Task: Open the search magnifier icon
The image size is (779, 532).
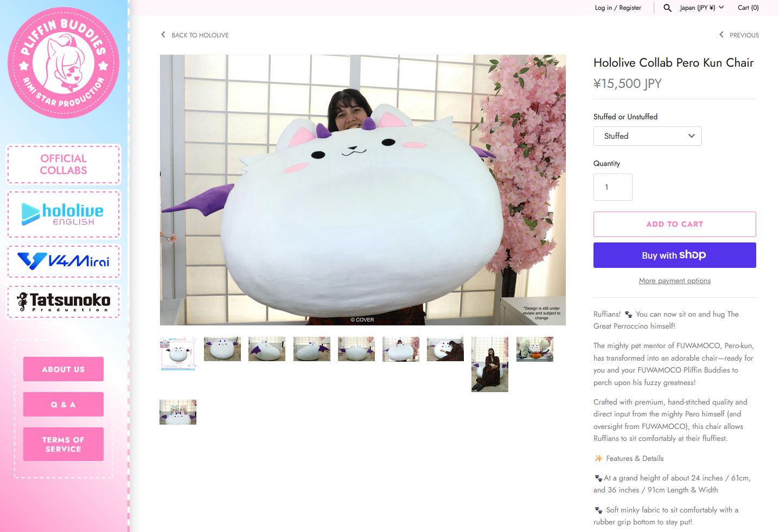Action: 667,8
